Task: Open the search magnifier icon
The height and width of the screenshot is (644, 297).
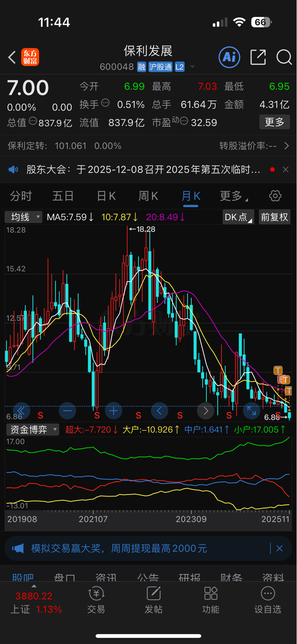Action: (x=284, y=57)
